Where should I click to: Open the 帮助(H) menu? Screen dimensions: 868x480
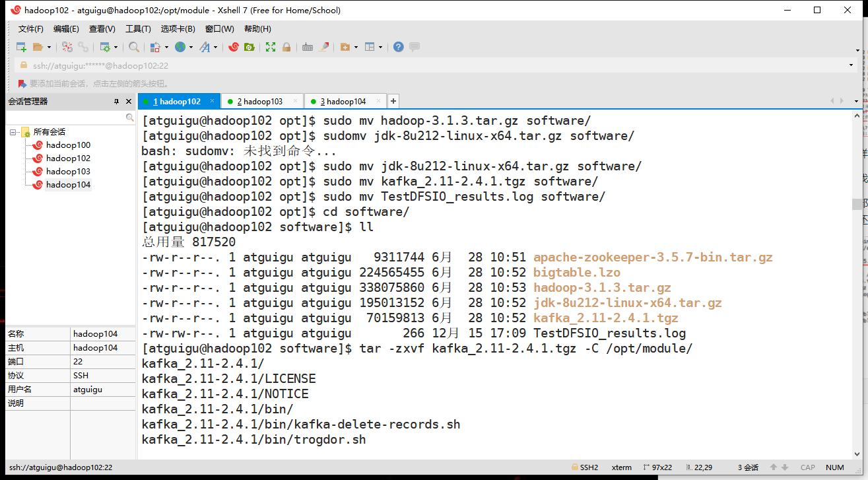(x=257, y=29)
